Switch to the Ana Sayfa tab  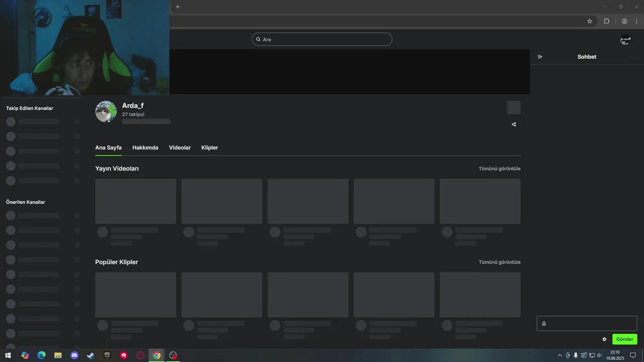pyautogui.click(x=108, y=148)
